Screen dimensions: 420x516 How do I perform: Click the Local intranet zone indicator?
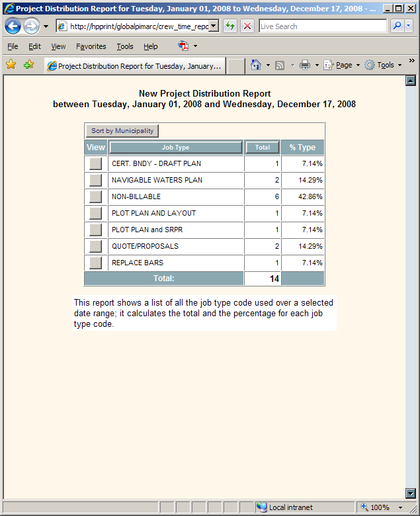[285, 507]
